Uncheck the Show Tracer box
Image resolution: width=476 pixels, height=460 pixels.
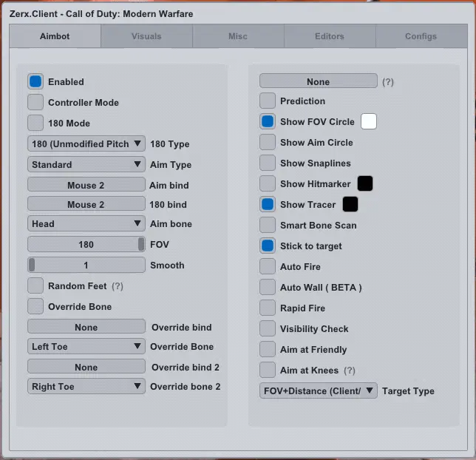pyautogui.click(x=268, y=204)
